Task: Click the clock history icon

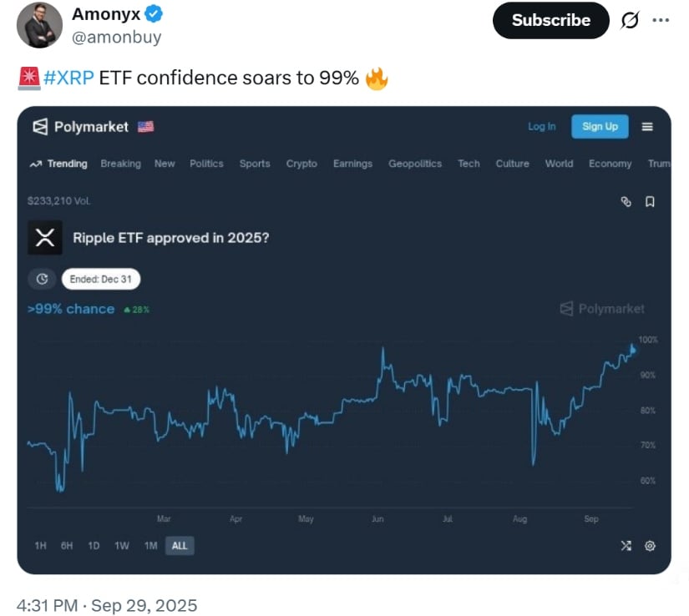Action: click(42, 280)
